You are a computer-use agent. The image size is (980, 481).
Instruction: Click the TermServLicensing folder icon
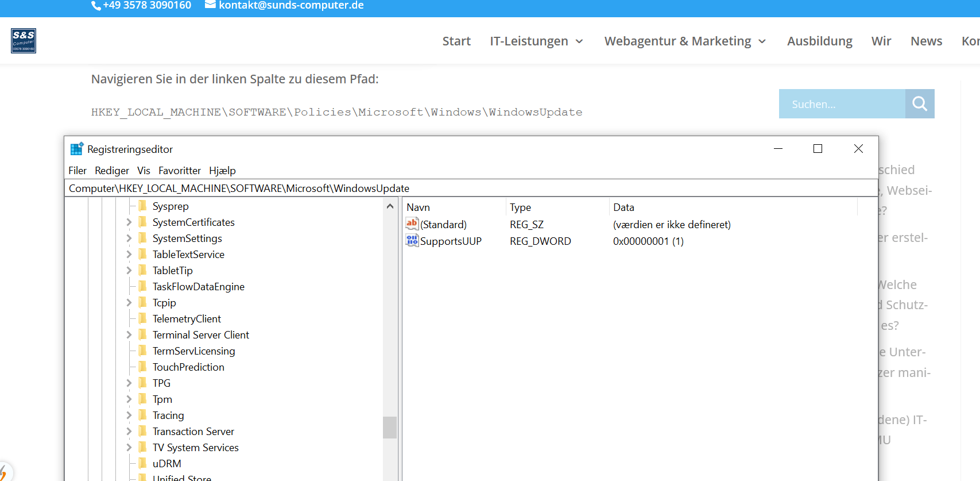(x=143, y=351)
